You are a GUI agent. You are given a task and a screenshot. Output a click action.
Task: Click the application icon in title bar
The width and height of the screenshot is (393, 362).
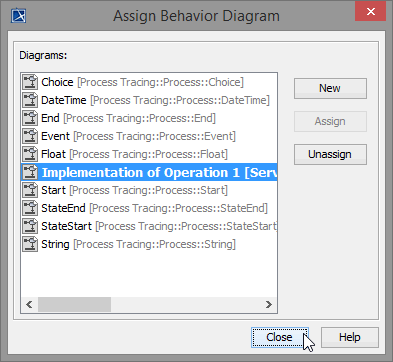point(19,16)
